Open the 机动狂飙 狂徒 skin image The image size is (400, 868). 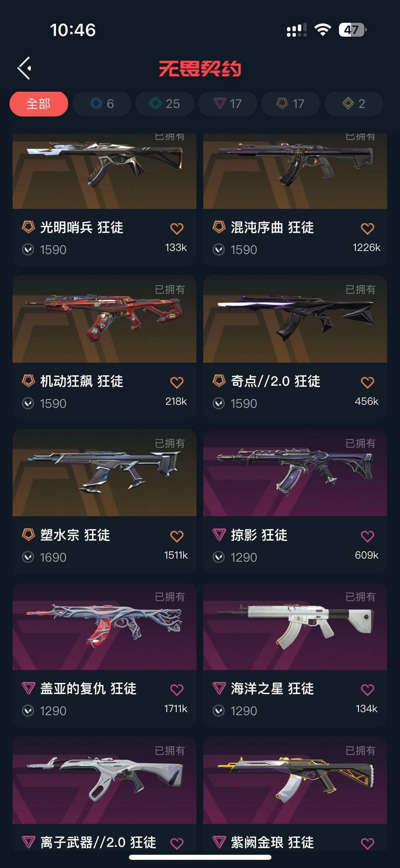point(104,319)
